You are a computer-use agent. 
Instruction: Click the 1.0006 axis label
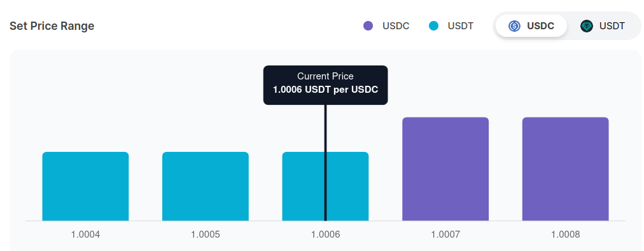pos(325,234)
